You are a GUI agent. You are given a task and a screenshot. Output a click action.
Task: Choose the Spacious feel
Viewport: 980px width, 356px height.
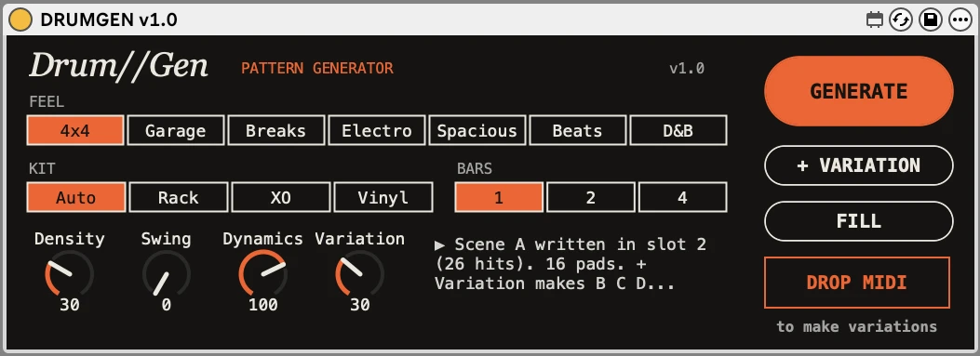pyautogui.click(x=477, y=130)
